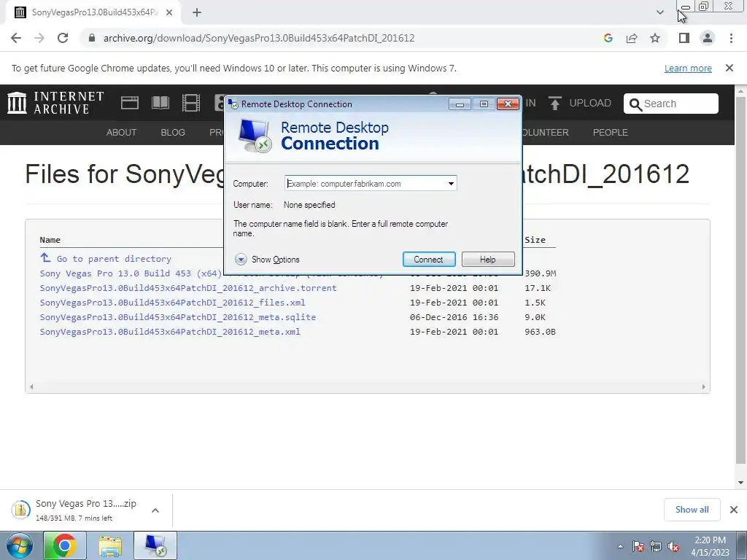This screenshot has height=560, width=747.
Task: Open the _meta.xml link
Action: coord(170,332)
